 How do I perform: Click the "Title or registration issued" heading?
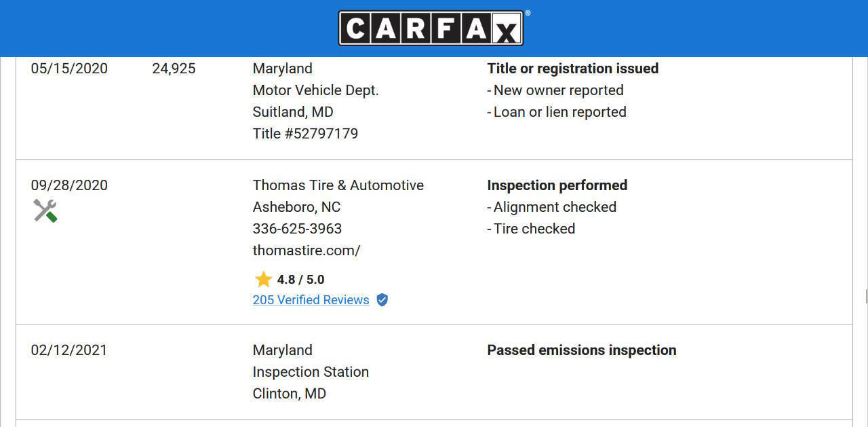tap(572, 69)
